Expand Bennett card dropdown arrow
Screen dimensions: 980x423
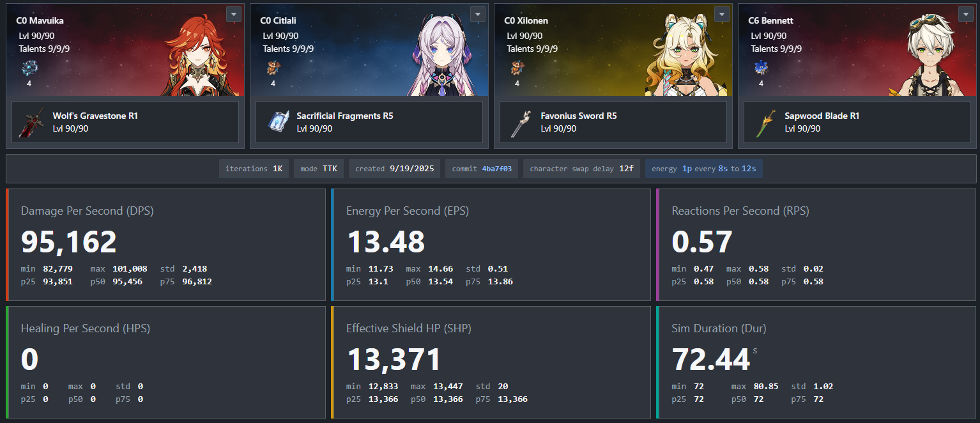click(x=966, y=14)
